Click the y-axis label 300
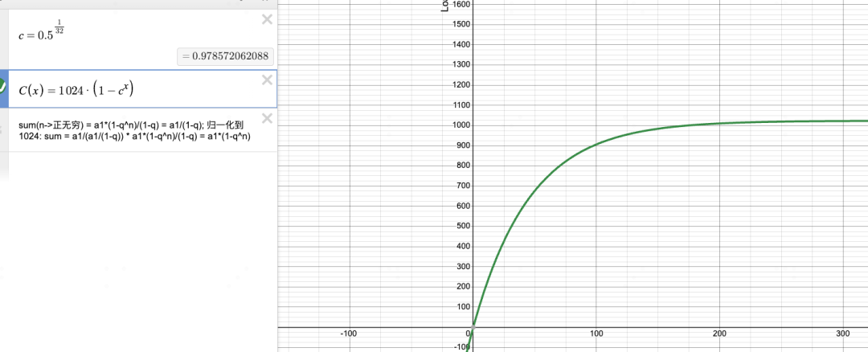The height and width of the screenshot is (352, 868). pyautogui.click(x=464, y=267)
